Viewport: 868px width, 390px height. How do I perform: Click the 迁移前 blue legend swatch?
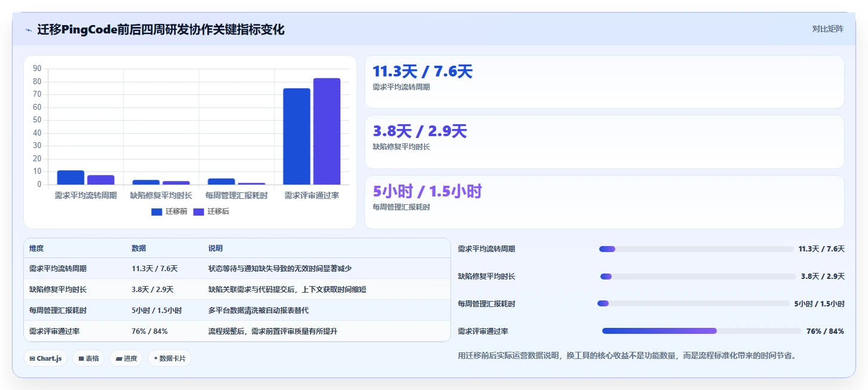pos(157,211)
